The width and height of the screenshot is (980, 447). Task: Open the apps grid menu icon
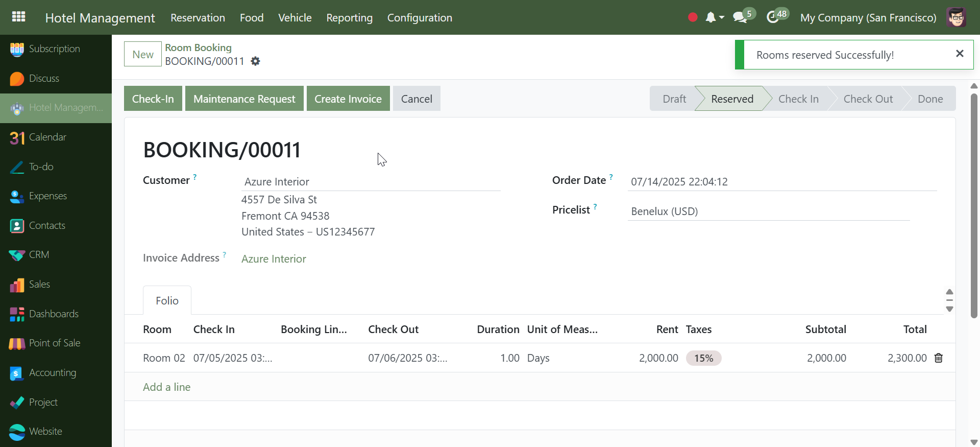pos(19,17)
